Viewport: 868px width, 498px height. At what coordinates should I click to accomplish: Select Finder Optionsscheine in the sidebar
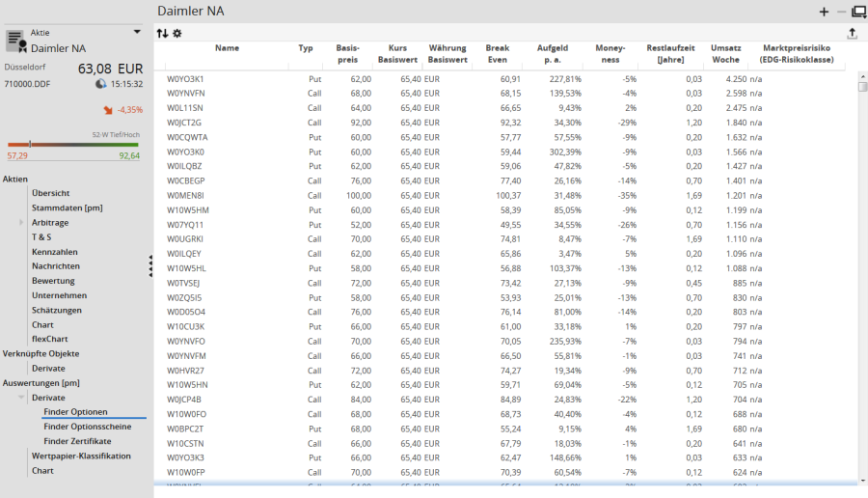[x=89, y=427]
